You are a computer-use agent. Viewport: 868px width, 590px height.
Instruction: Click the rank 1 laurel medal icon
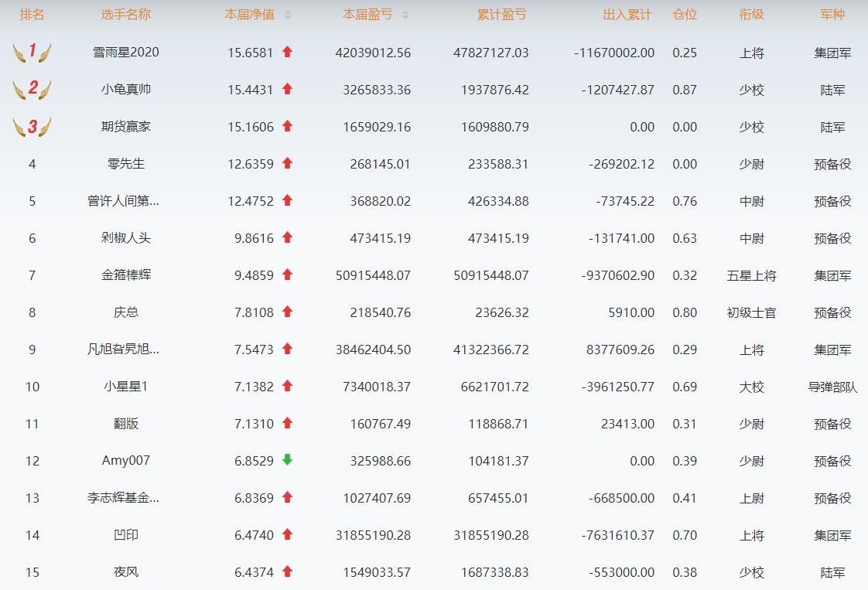32,53
